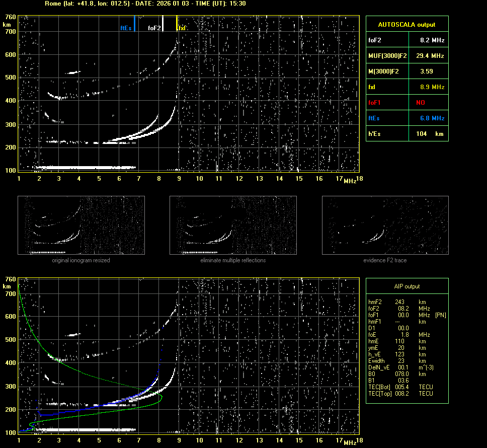Click the M(3000)F2 value 3.59
Screen dimensions: 487x448
pos(427,71)
